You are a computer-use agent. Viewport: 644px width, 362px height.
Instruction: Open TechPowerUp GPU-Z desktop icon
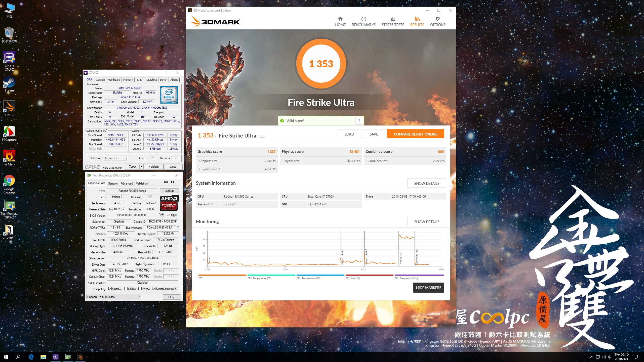[9, 209]
